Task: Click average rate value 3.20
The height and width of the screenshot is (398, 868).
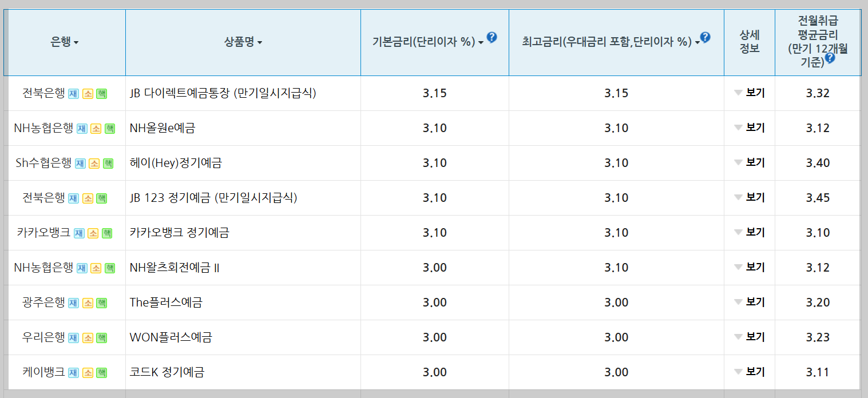Action: click(818, 303)
